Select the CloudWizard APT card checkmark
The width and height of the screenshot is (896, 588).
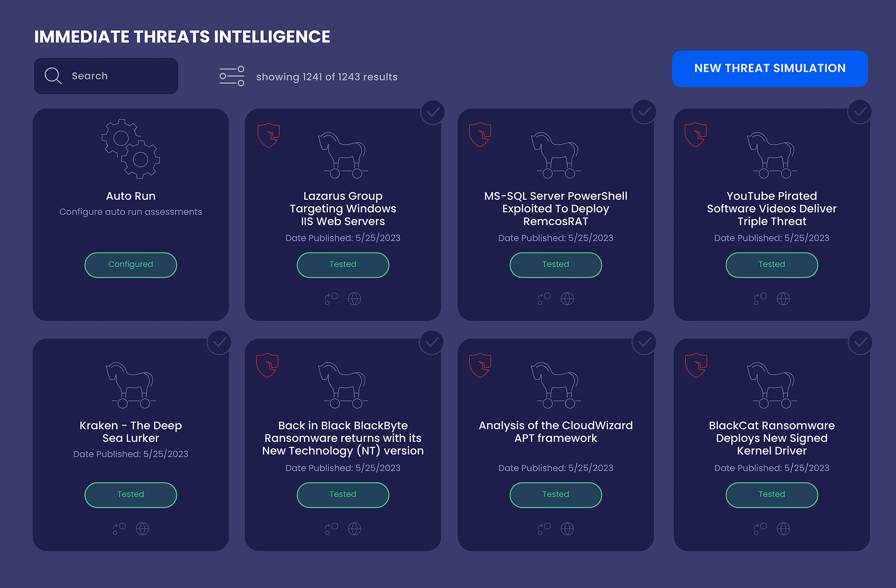644,343
